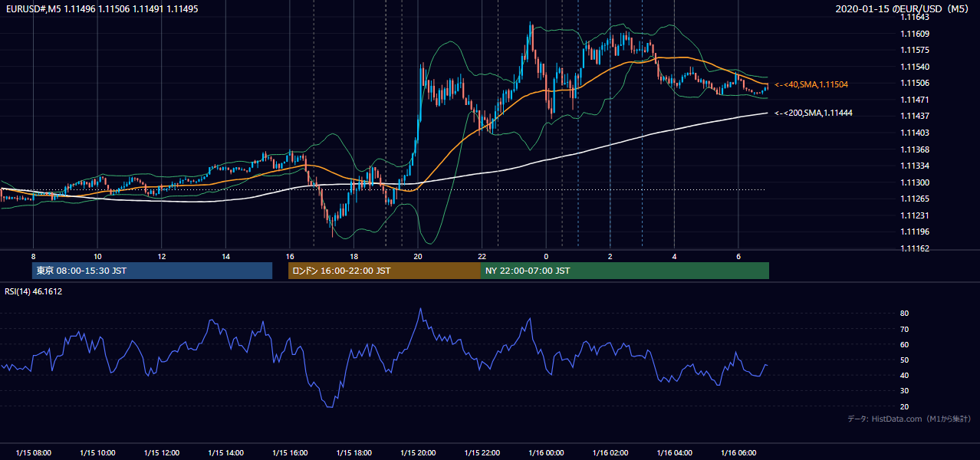Click price axis value 1.11437
This screenshot has width=980, height=460.
pyautogui.click(x=915, y=117)
